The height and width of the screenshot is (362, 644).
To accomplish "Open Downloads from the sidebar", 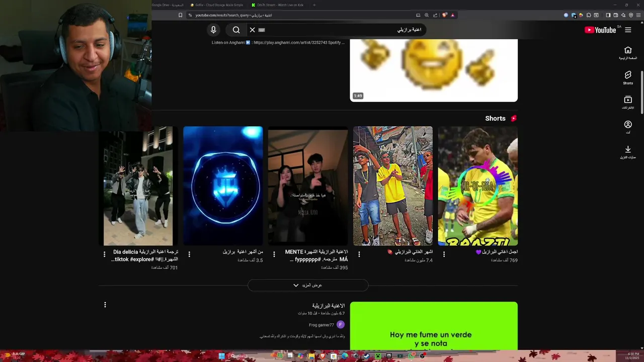I will pos(628,152).
